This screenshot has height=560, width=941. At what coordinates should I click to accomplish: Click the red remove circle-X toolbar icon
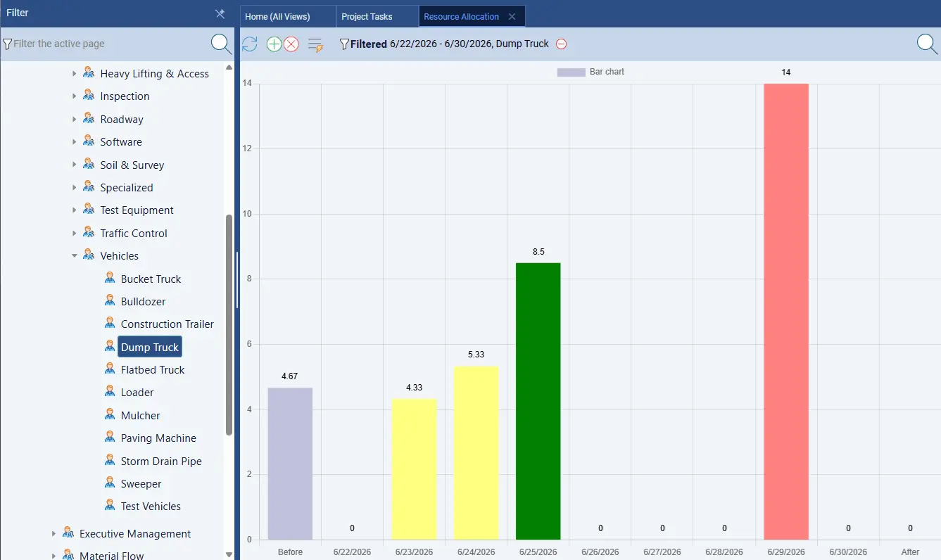291,44
